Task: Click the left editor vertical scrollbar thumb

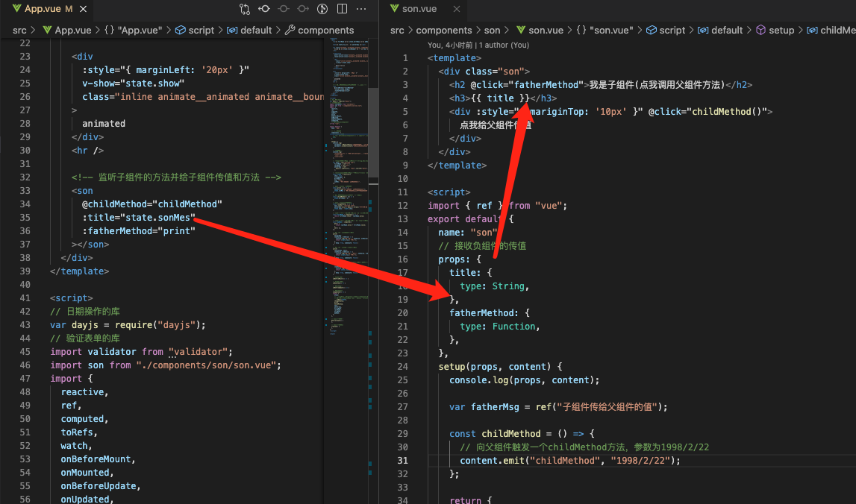Action: pos(373,133)
